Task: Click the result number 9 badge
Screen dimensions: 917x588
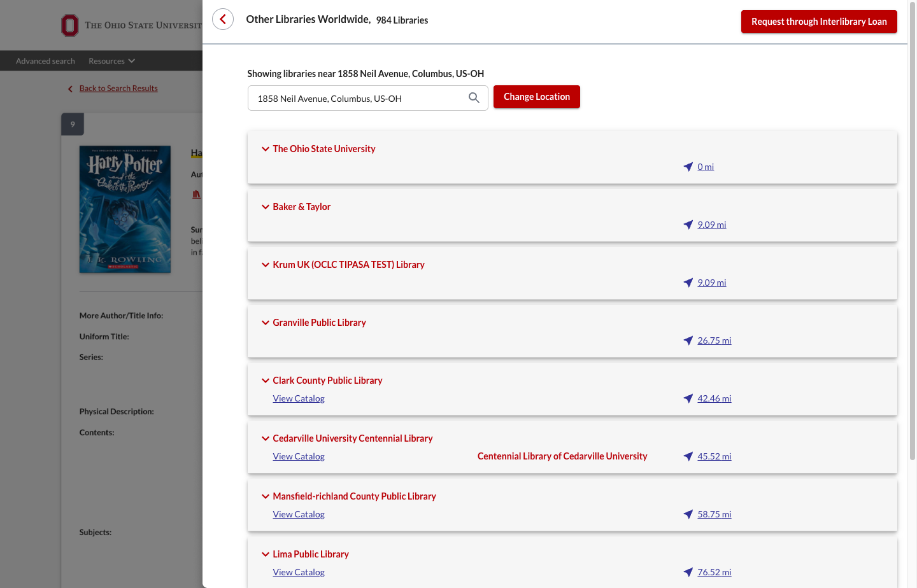Action: pos(73,124)
